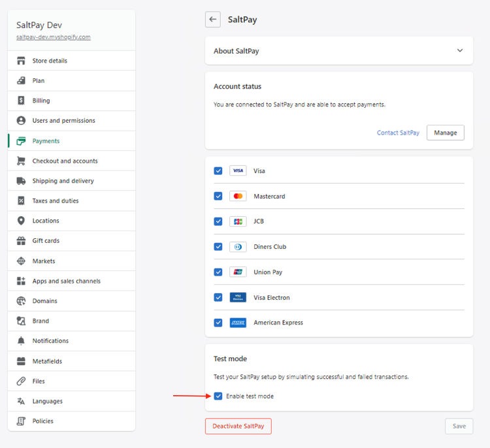Click the Policies document icon
This screenshot has height=448, width=490.
coord(21,421)
